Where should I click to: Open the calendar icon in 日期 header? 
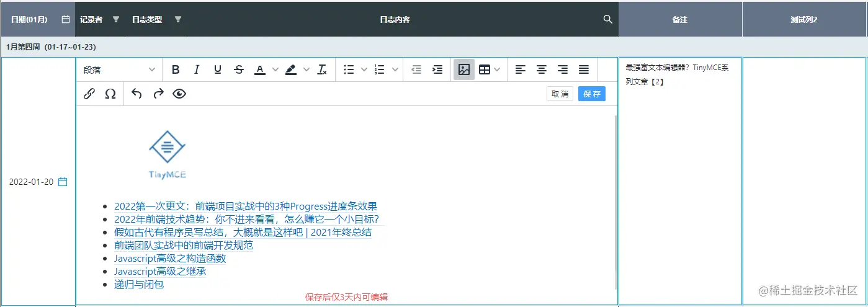click(66, 19)
